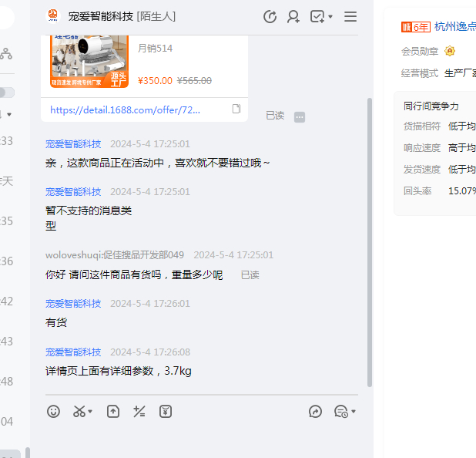Click the 6年 seller badge
Viewport: 476px width, 458px height.
416,27
